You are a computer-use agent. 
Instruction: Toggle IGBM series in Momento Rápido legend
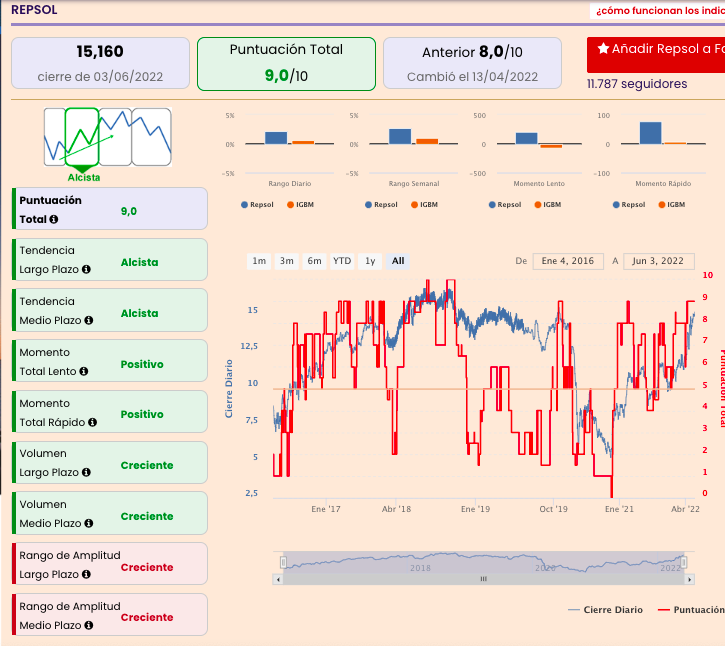click(x=672, y=204)
